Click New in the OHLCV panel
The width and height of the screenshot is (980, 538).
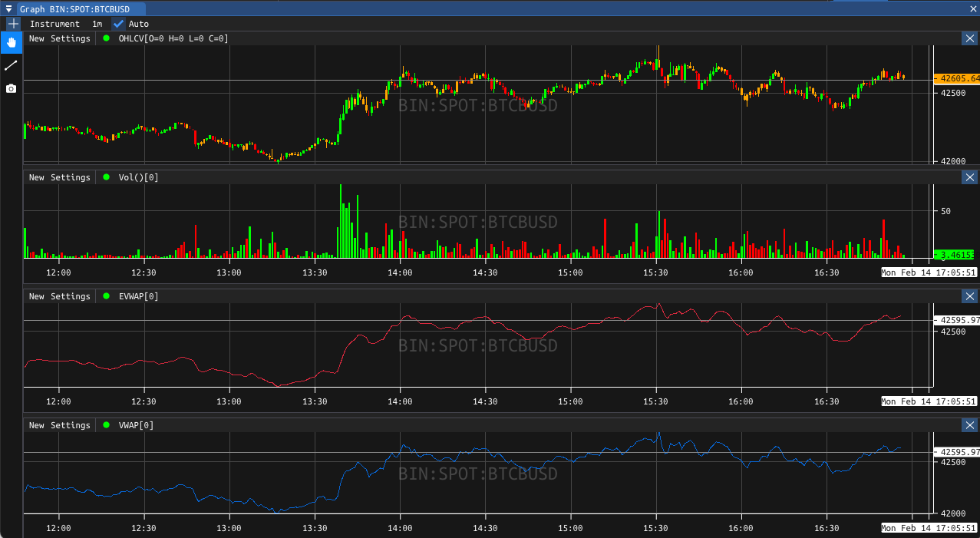[37, 38]
